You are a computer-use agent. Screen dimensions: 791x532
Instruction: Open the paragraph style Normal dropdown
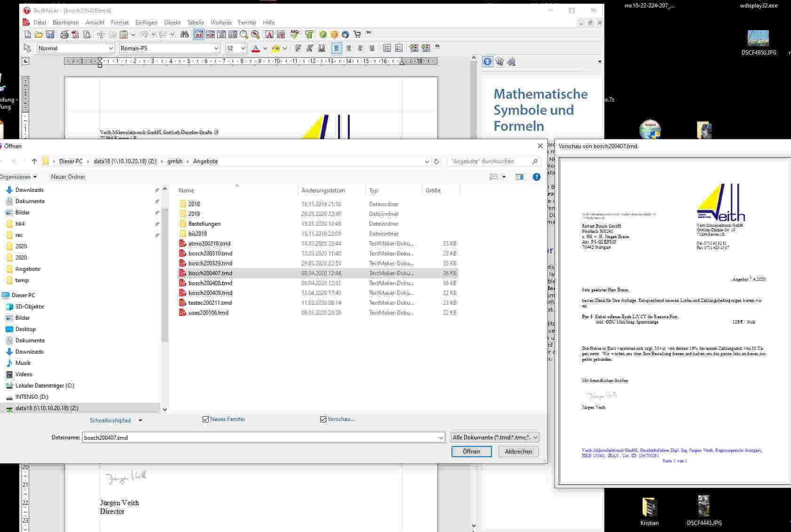111,48
